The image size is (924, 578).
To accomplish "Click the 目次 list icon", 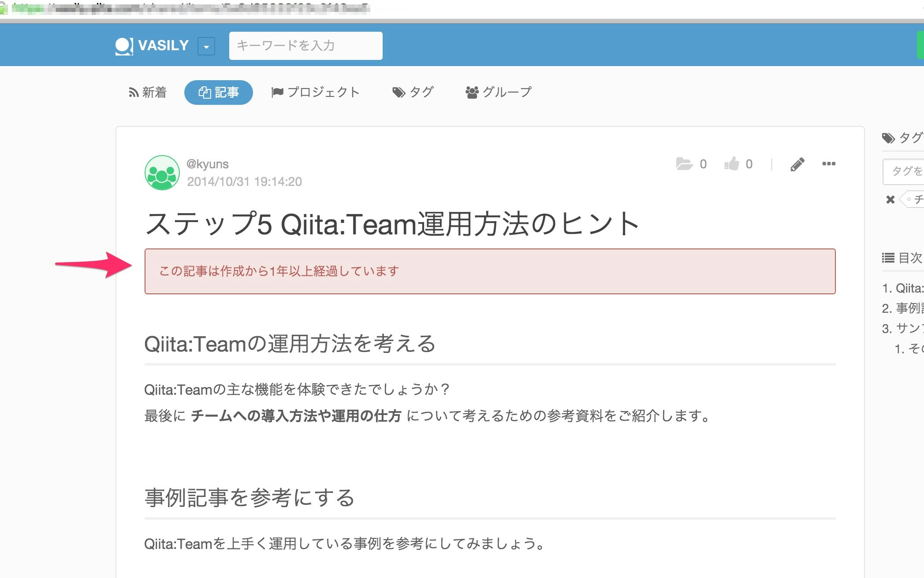I will coord(888,258).
